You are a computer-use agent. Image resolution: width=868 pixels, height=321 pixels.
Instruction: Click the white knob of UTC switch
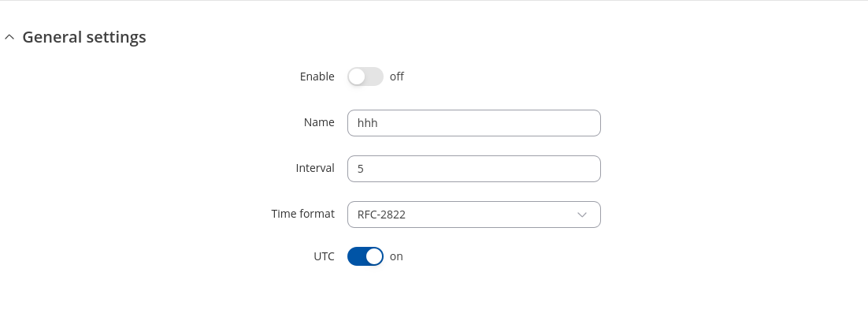[374, 256]
